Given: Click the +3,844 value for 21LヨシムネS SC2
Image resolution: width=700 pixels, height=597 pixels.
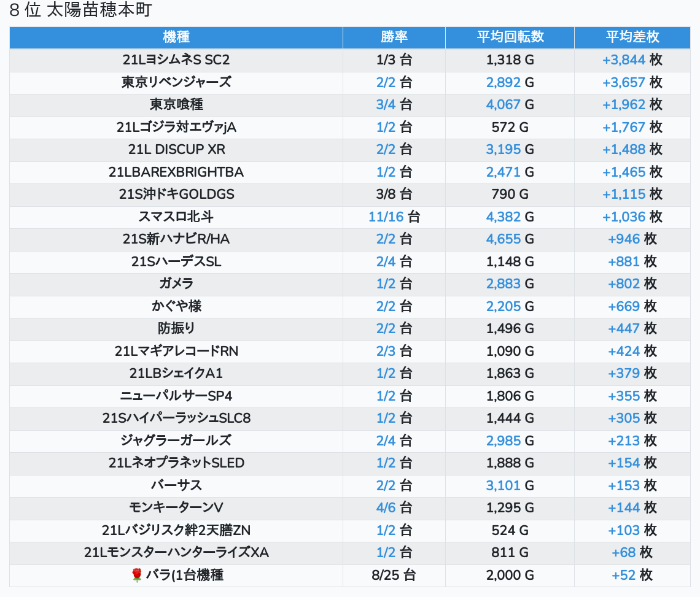Looking at the screenshot, I should pos(623,60).
